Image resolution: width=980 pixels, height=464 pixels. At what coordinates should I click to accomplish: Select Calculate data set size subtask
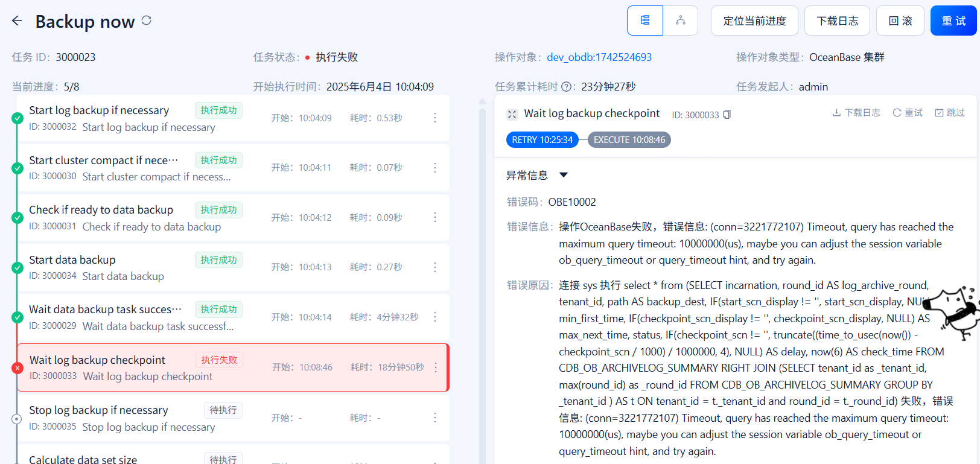pos(233,455)
